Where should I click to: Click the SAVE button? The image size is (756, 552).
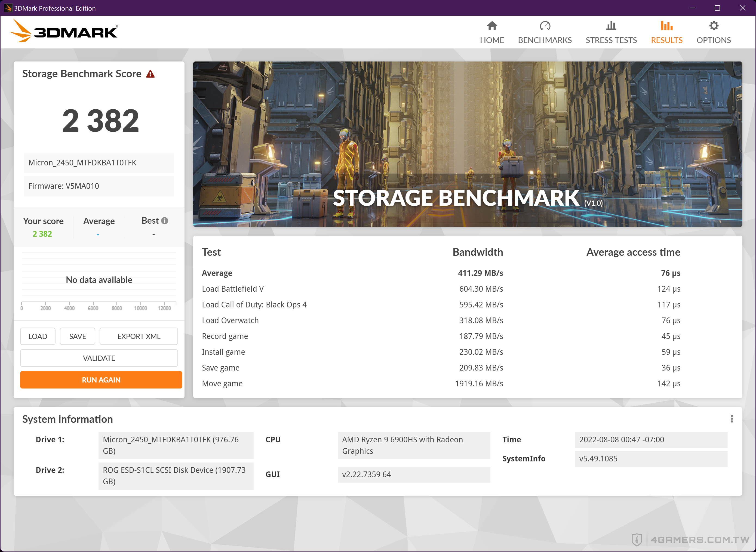click(x=78, y=336)
